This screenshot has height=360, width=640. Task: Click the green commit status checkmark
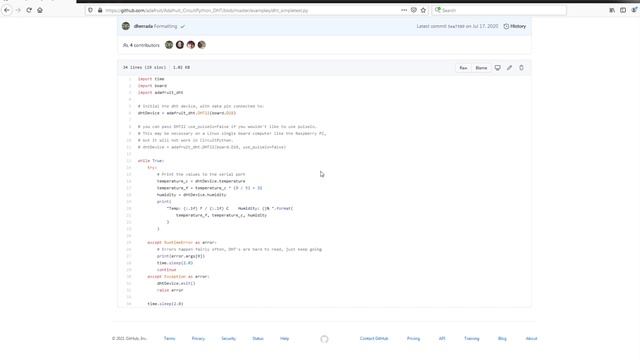182,27
